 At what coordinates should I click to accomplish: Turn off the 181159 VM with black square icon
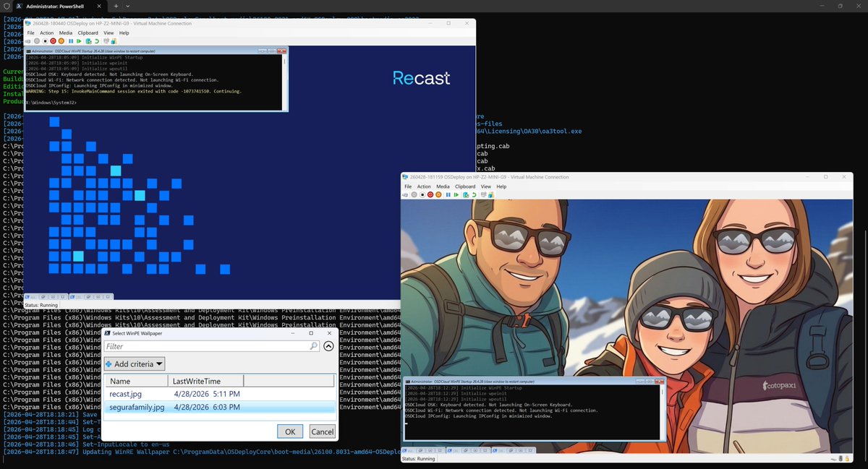422,194
